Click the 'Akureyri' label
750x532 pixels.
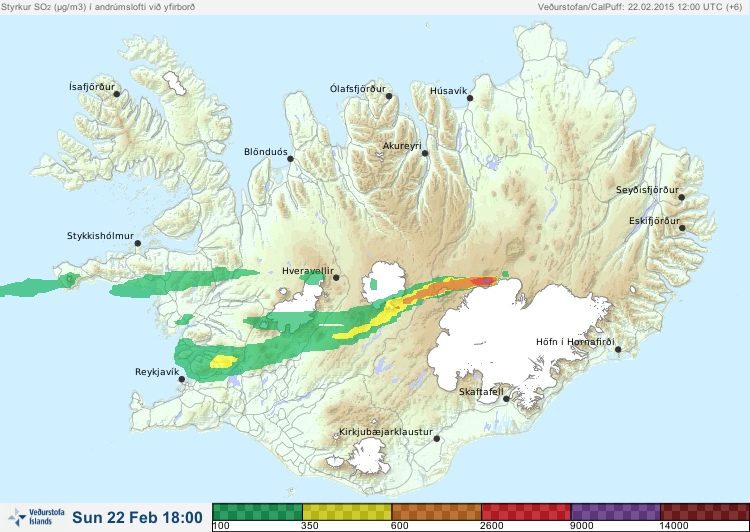point(402,146)
